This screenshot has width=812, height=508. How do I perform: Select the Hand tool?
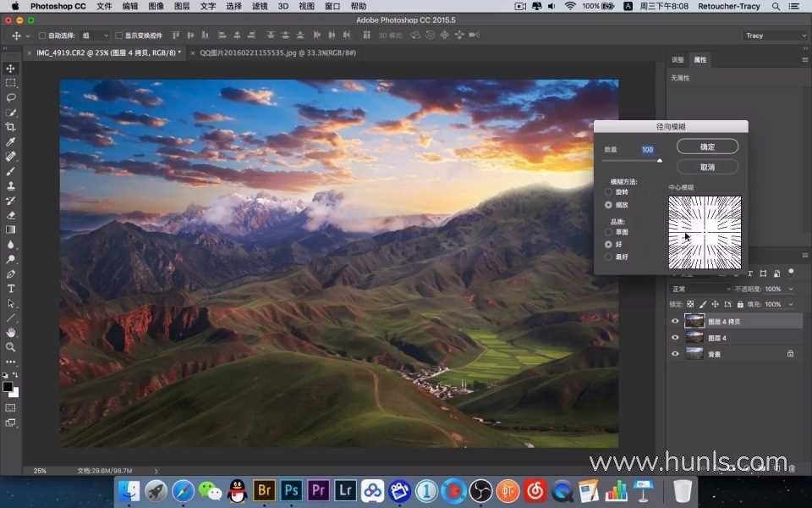point(11,333)
